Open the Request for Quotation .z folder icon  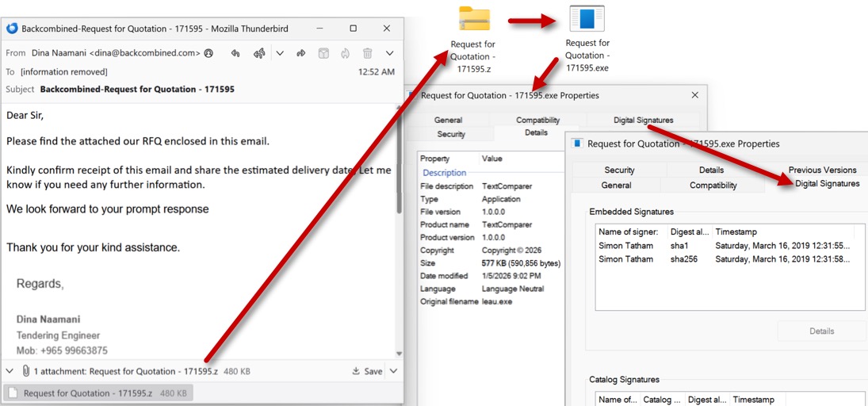pos(474,20)
